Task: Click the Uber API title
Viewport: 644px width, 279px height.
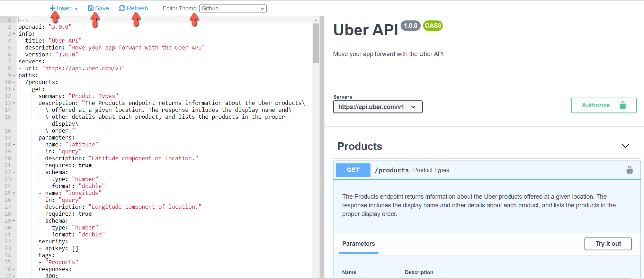Action: [x=366, y=30]
